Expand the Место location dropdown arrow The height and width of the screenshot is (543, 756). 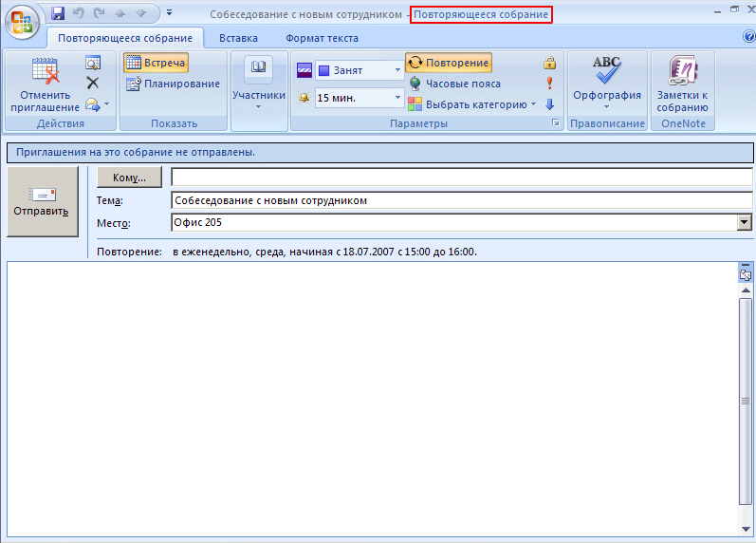[745, 222]
